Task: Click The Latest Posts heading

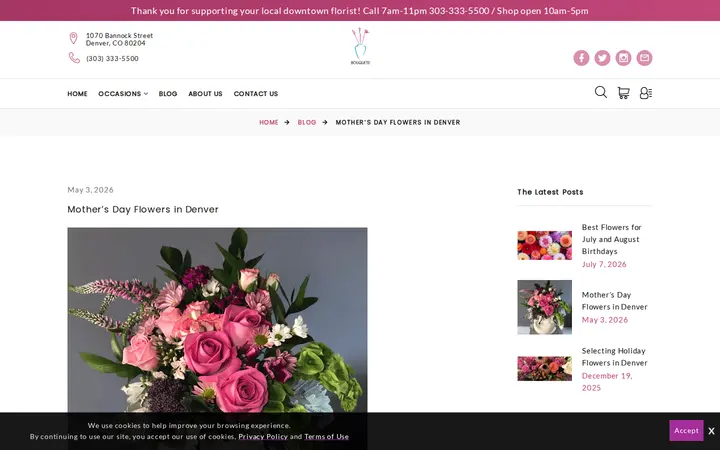Action: click(550, 192)
